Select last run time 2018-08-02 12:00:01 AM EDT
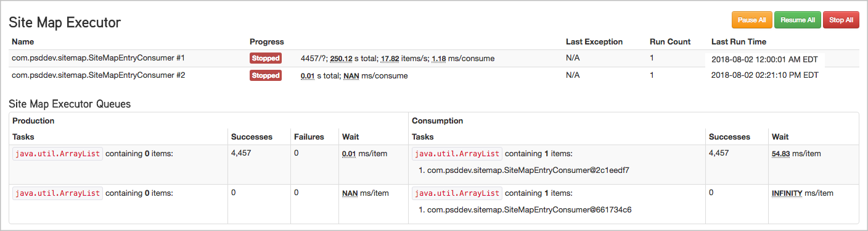The image size is (868, 231). pyautogui.click(x=765, y=60)
